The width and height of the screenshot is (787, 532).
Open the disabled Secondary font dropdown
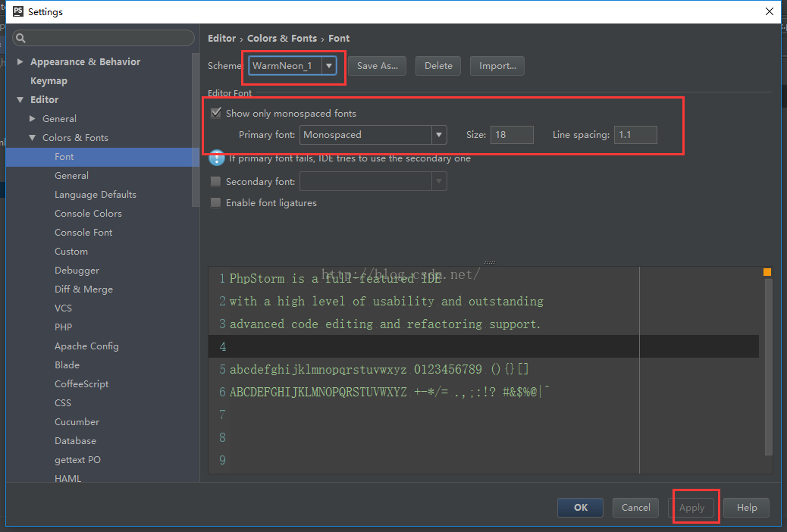[439, 181]
